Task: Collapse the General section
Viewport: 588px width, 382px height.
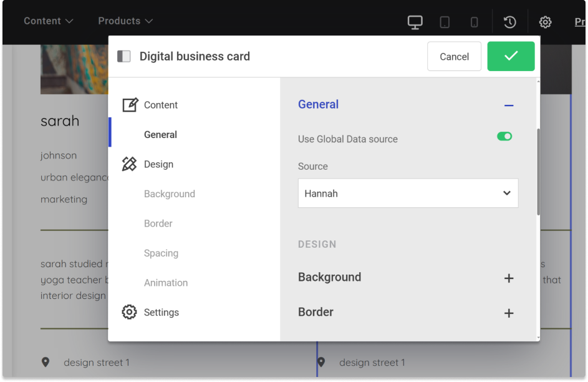Action: (x=509, y=105)
